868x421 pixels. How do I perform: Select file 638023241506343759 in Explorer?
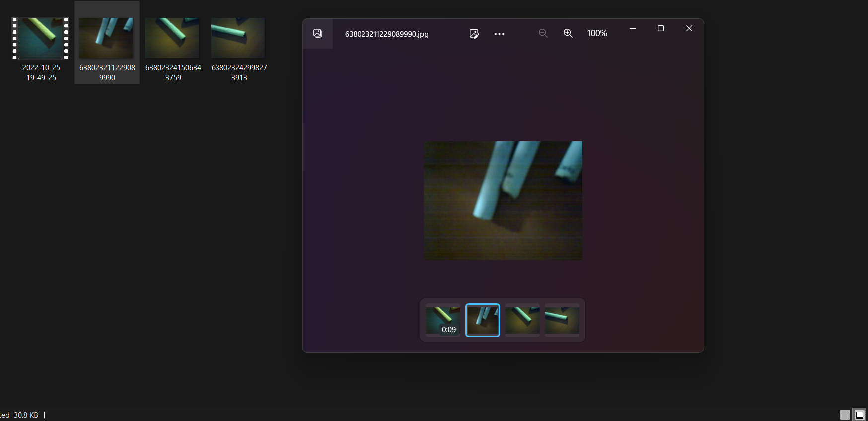click(173, 43)
